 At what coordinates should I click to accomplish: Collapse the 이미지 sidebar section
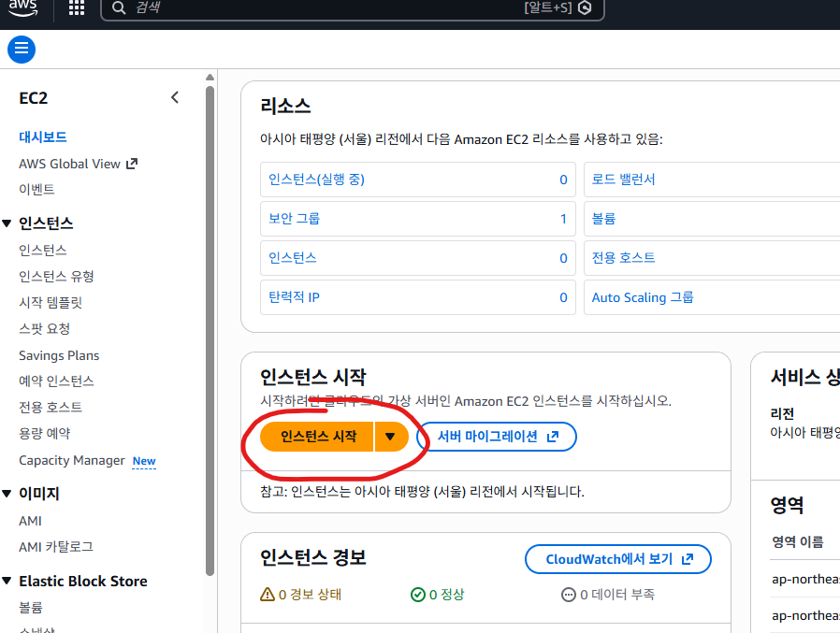coord(7,494)
